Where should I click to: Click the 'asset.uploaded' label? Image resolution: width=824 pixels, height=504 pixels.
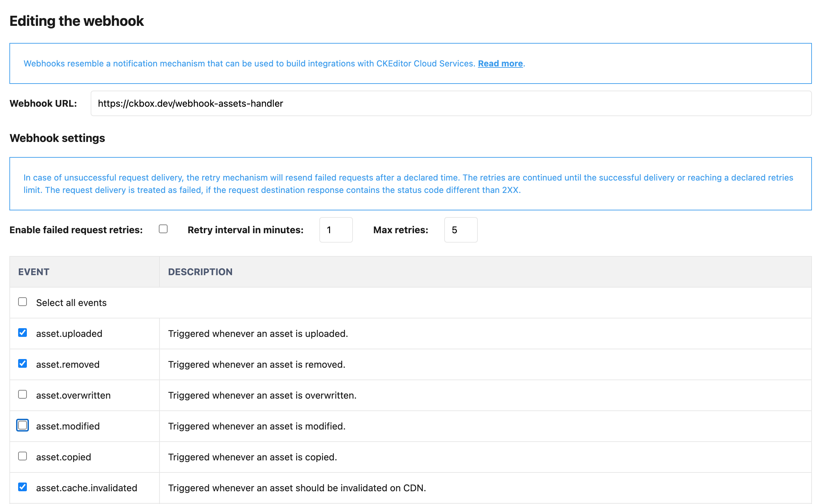click(x=69, y=334)
